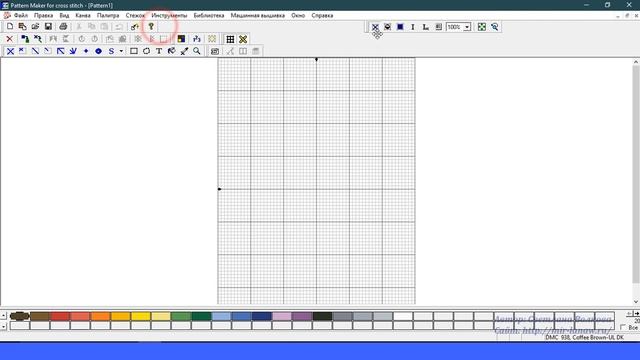Expand the special stitch dropdown arrow
Screen dimensions: 640x360
click(x=121, y=51)
